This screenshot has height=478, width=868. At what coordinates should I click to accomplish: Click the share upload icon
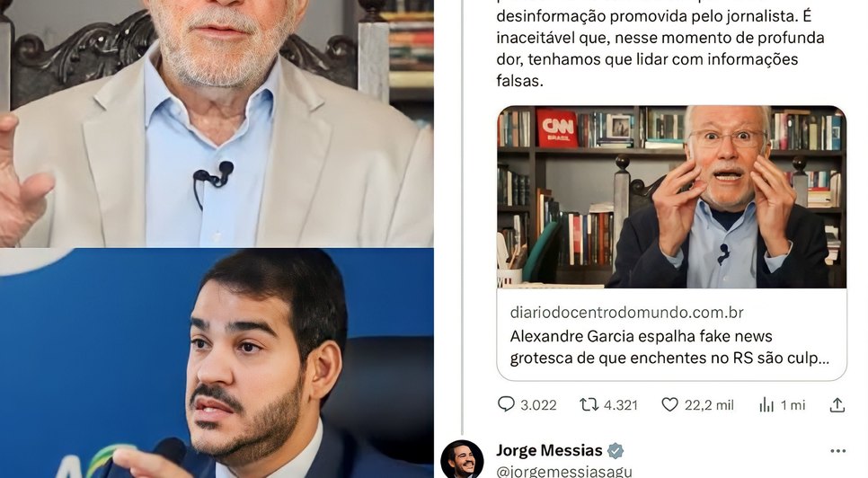tap(837, 405)
